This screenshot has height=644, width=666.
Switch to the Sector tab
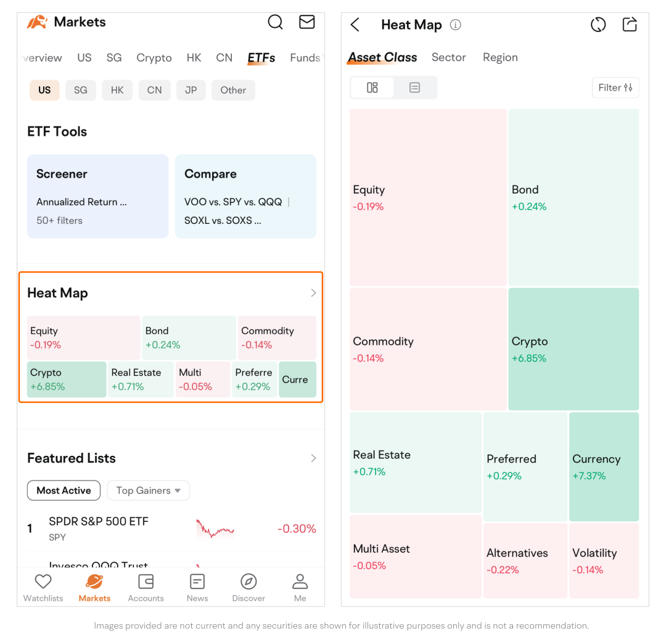click(448, 57)
